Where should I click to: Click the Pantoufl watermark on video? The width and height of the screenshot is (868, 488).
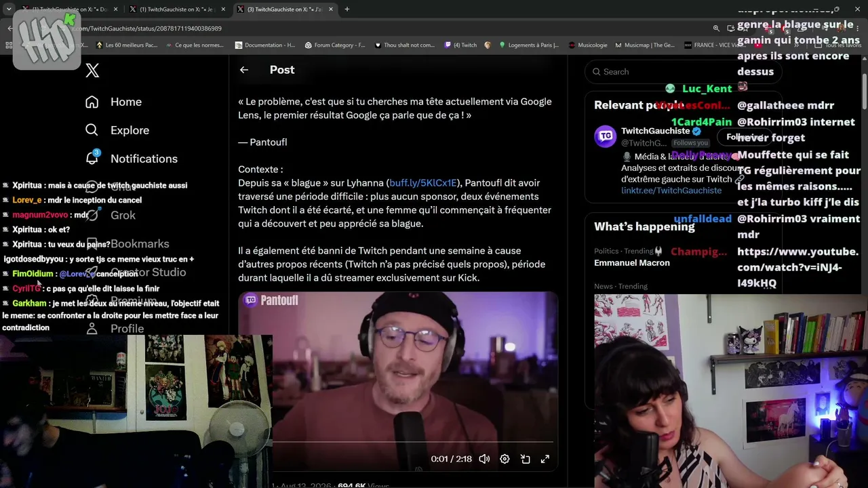pyautogui.click(x=271, y=300)
